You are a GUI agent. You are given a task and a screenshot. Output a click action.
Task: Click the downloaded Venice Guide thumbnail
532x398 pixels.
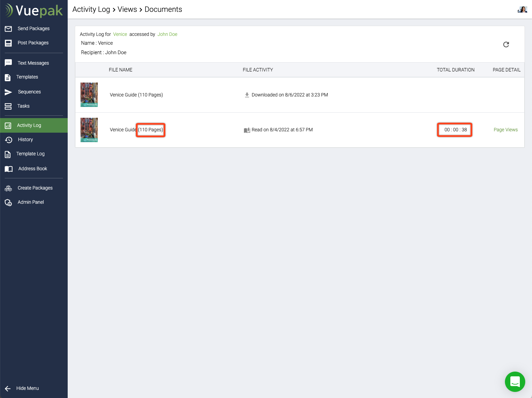[x=89, y=95]
